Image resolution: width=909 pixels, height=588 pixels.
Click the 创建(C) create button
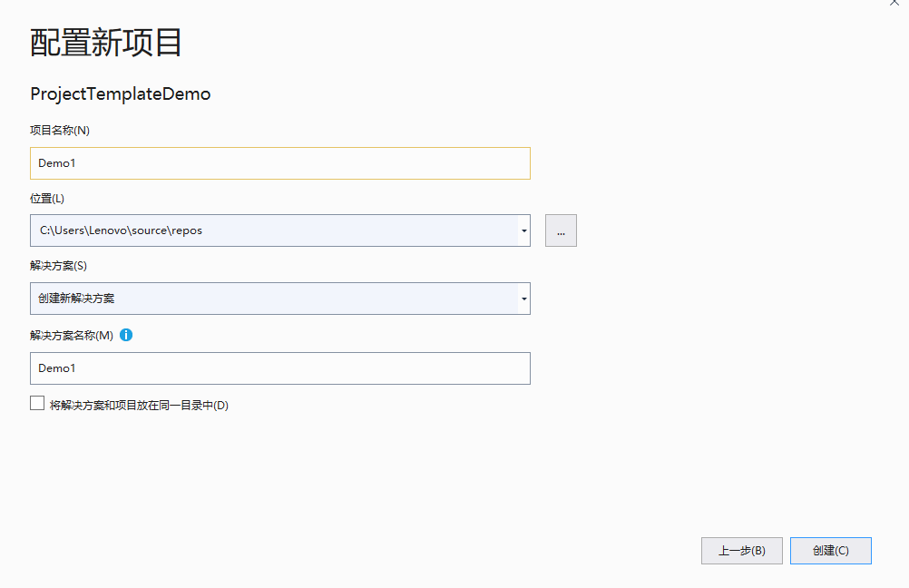[830, 551]
